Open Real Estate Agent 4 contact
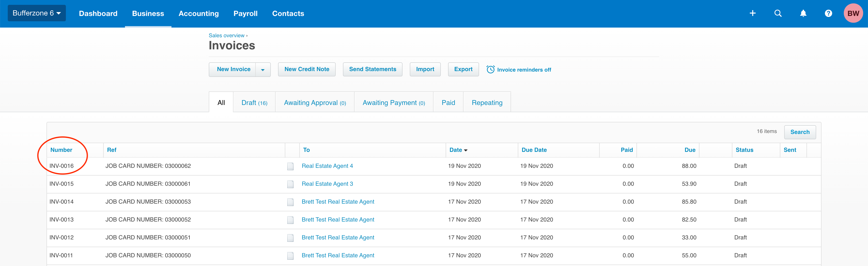The width and height of the screenshot is (868, 266). (327, 166)
